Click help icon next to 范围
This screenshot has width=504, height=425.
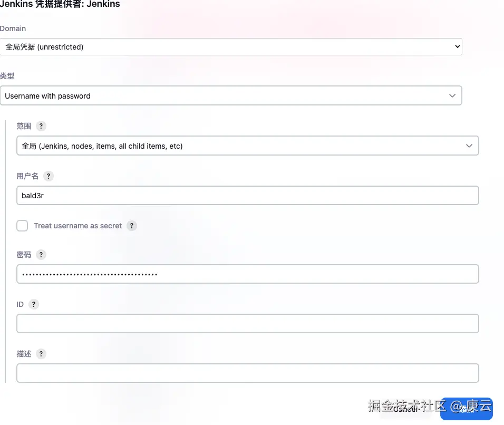41,126
